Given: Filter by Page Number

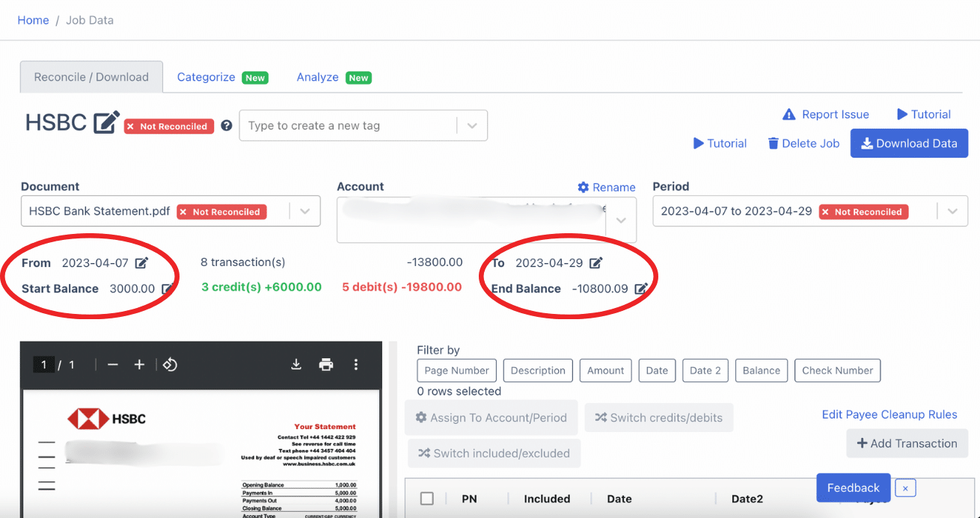Looking at the screenshot, I should click(456, 371).
